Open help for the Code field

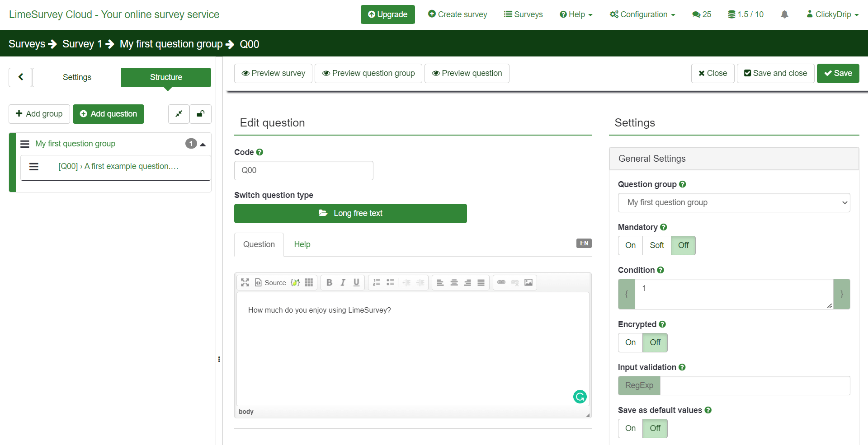click(259, 152)
